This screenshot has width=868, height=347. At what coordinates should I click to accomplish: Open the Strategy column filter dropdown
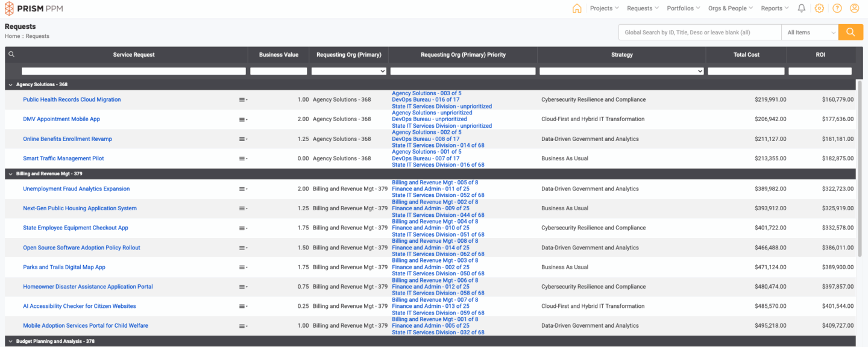[x=621, y=71]
